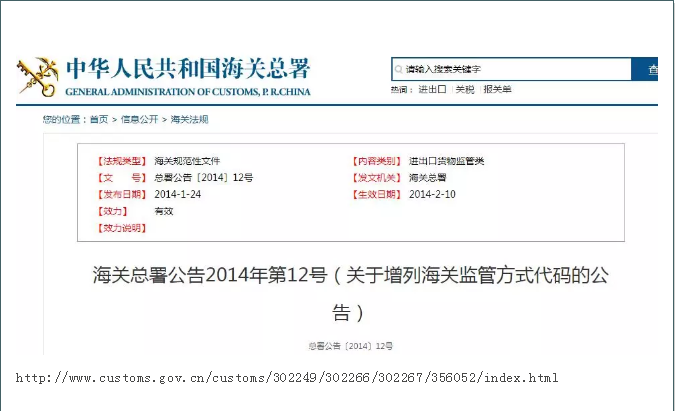Viewport: 675px width, 411px height.
Task: Open the hot word 关税 link
Action: click(x=465, y=89)
